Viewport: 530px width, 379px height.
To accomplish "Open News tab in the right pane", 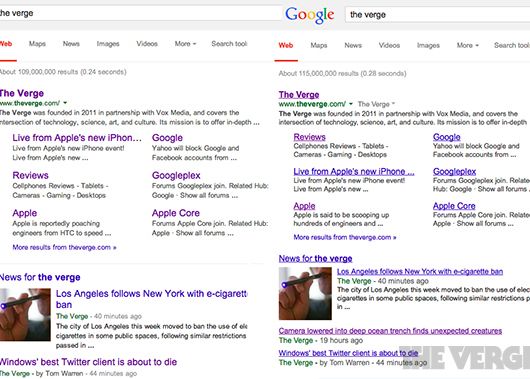I will pos(353,45).
